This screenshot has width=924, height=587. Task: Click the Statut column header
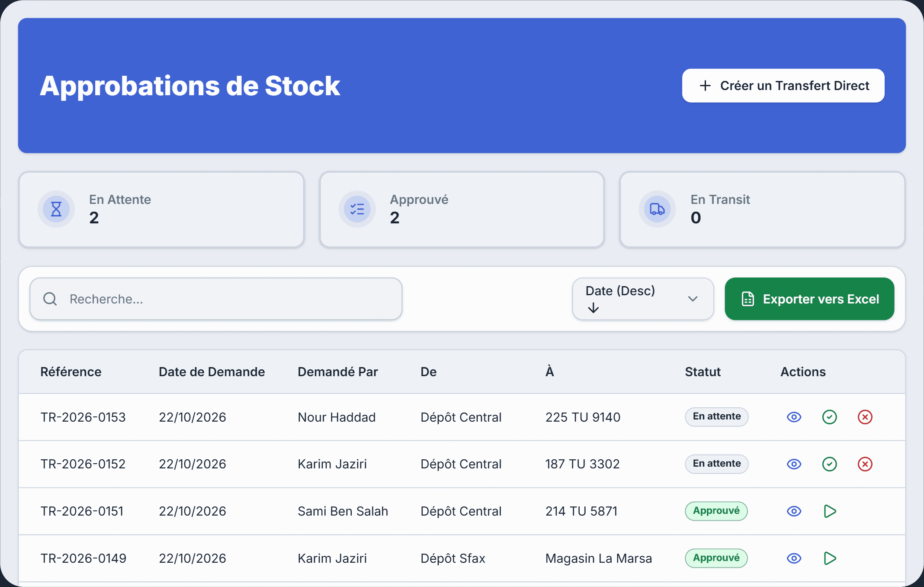tap(703, 372)
